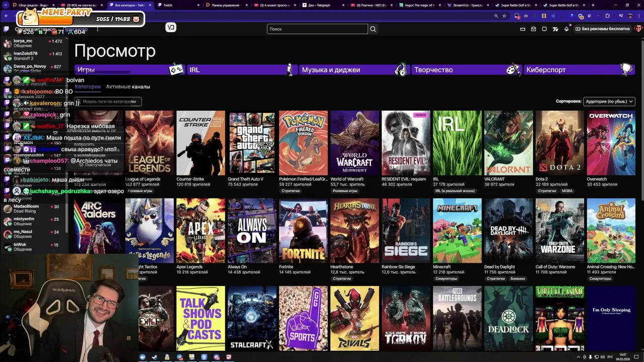Open the Bits diamond icon
The width and height of the screenshot is (644, 362).
[567, 29]
